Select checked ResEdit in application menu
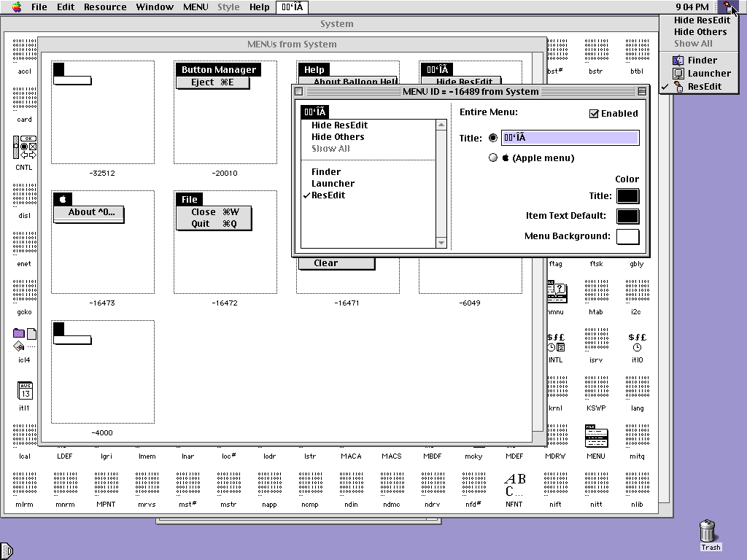The image size is (747, 560). (699, 87)
